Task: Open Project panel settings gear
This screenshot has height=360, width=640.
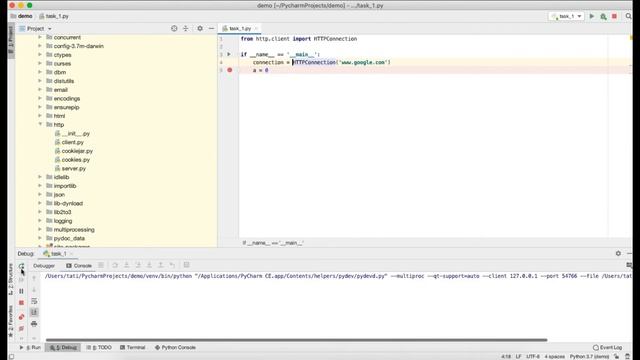Action: [x=200, y=29]
